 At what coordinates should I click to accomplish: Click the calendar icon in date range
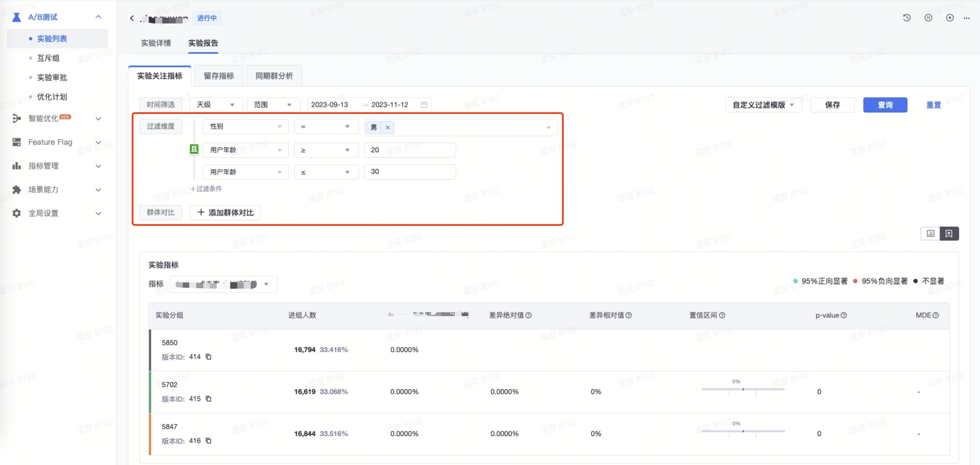pyautogui.click(x=424, y=105)
